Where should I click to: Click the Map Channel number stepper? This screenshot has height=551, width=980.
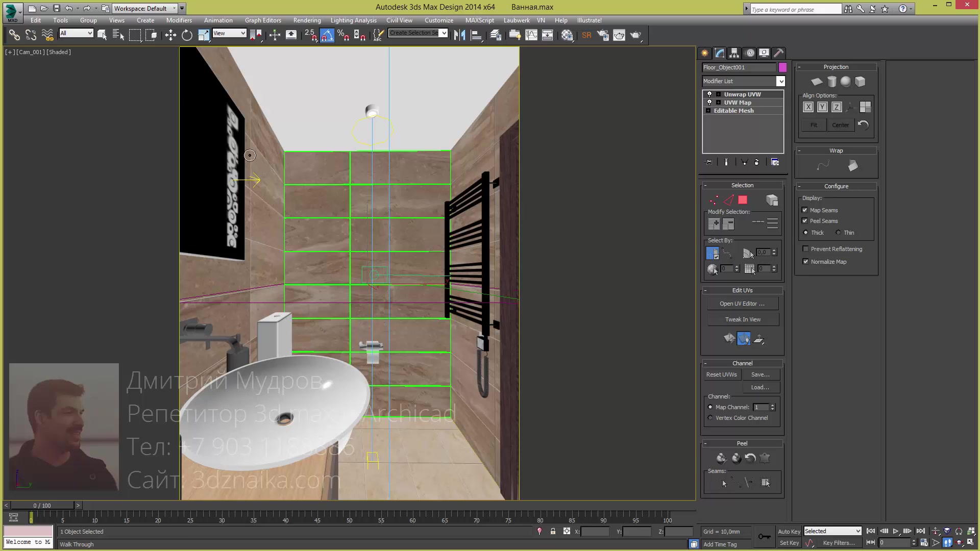click(x=773, y=407)
